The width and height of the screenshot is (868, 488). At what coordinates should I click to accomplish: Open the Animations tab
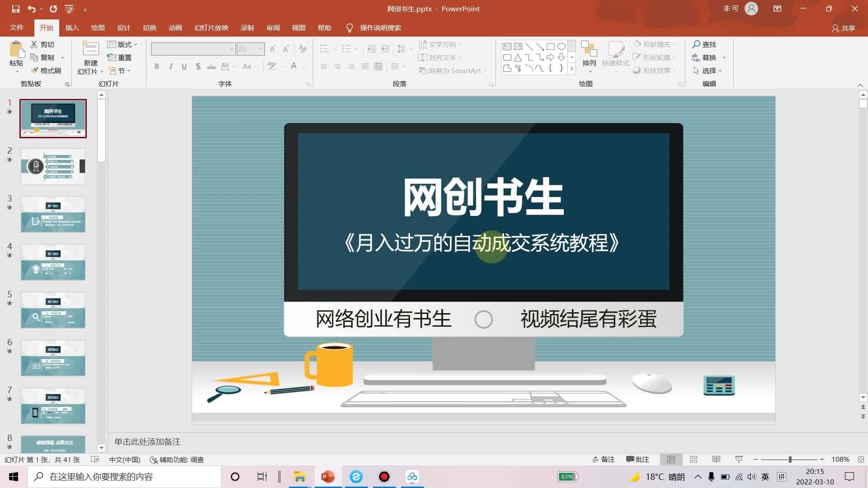(175, 28)
